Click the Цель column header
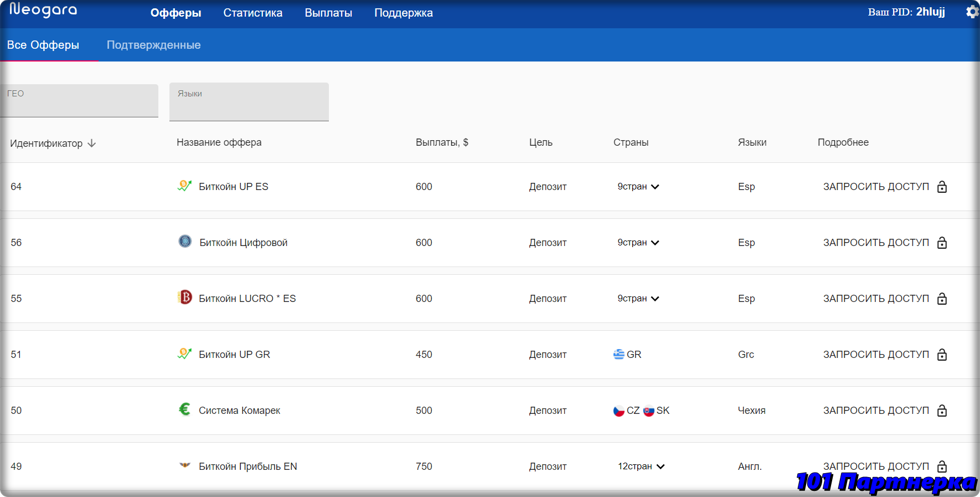The height and width of the screenshot is (497, 980). [x=541, y=142]
